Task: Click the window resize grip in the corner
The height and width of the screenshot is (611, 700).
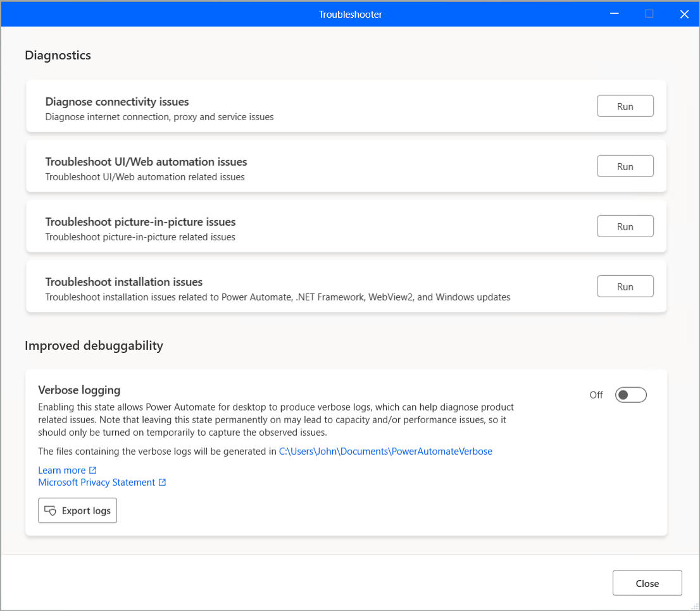Action: click(695, 606)
